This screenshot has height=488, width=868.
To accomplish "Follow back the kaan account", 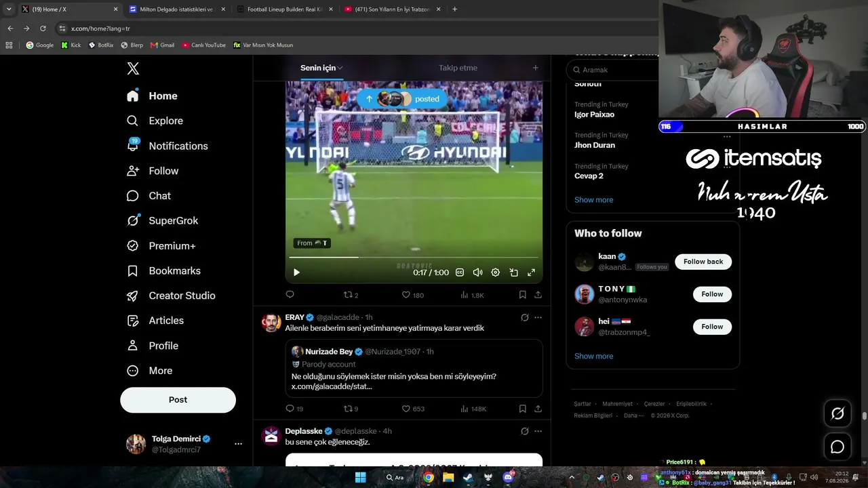I will pyautogui.click(x=703, y=262).
